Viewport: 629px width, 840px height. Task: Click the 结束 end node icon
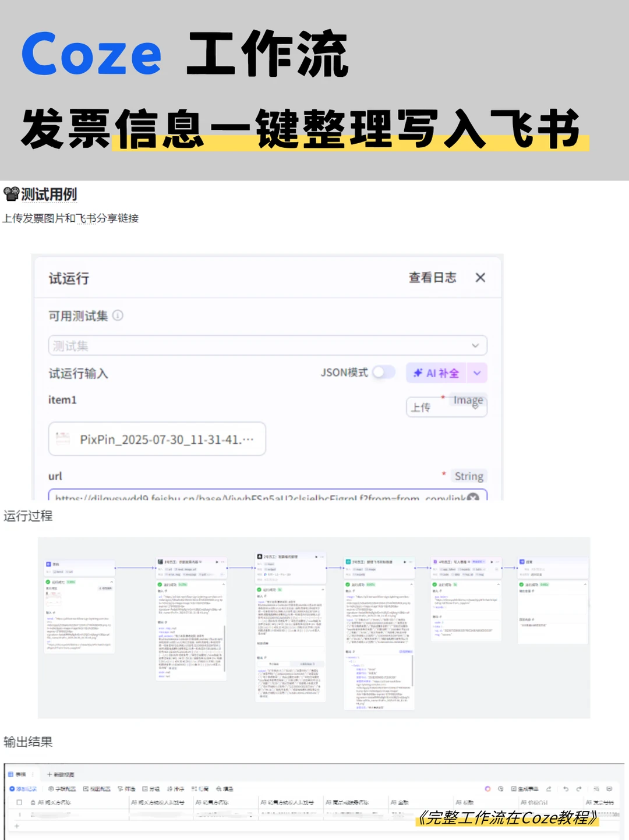522,562
